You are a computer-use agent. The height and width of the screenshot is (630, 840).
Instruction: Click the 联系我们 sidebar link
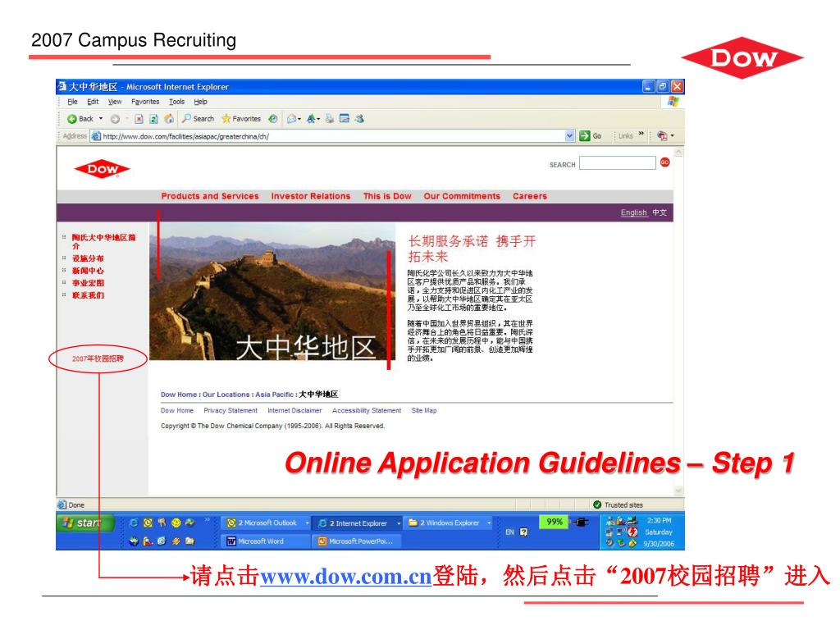click(89, 295)
